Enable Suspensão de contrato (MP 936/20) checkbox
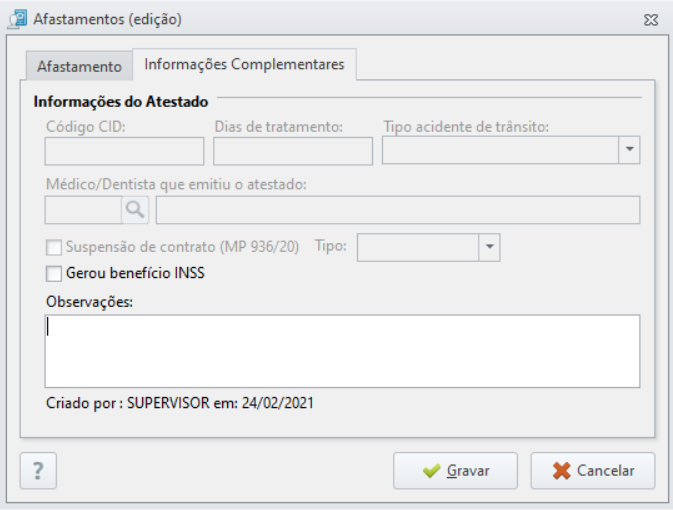 coord(54,247)
